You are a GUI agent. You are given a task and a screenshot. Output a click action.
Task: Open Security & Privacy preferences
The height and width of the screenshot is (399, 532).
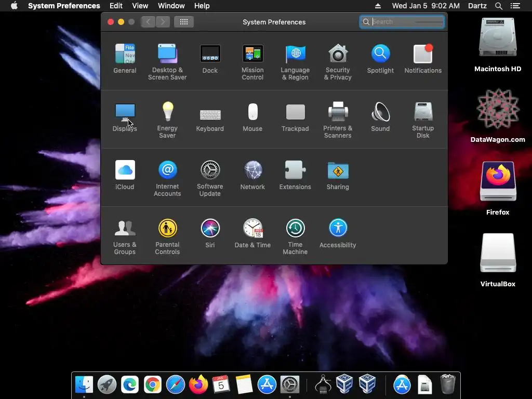(x=338, y=62)
